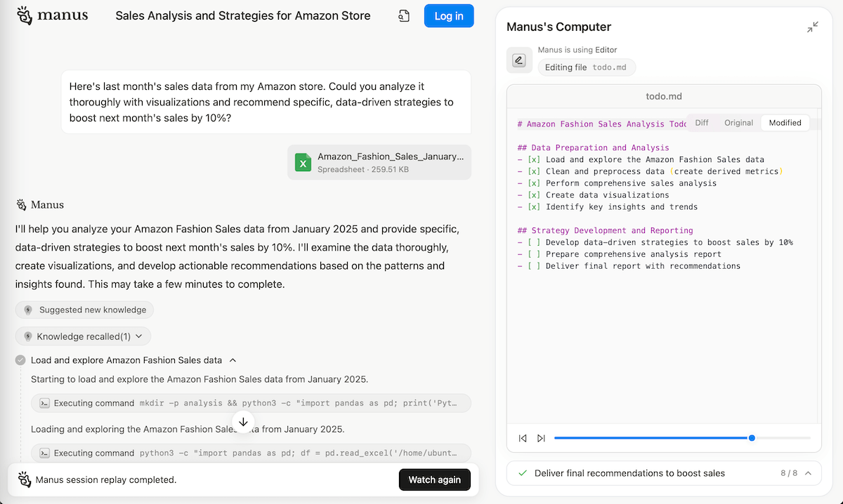Click the document icon beside Log in
The height and width of the screenshot is (504, 843).
pos(404,16)
